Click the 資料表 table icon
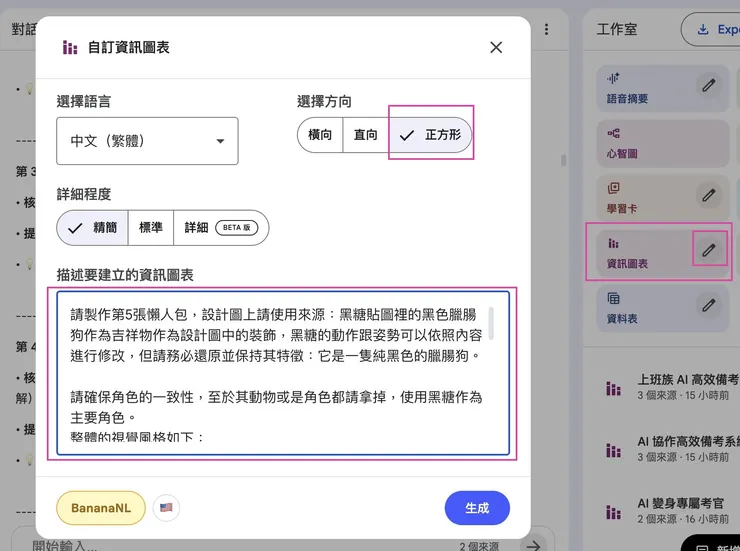The width and height of the screenshot is (740, 551). [614, 299]
